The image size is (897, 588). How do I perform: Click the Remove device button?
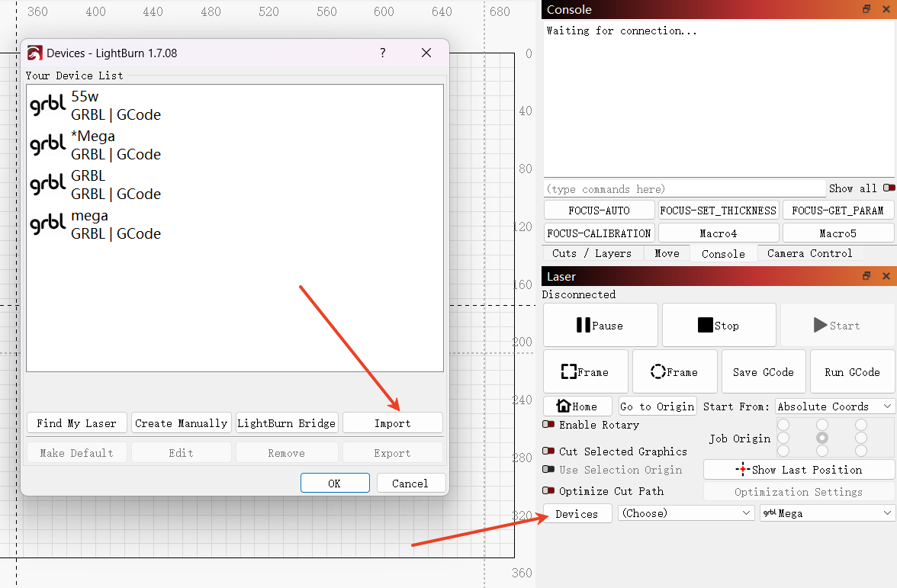tap(287, 453)
